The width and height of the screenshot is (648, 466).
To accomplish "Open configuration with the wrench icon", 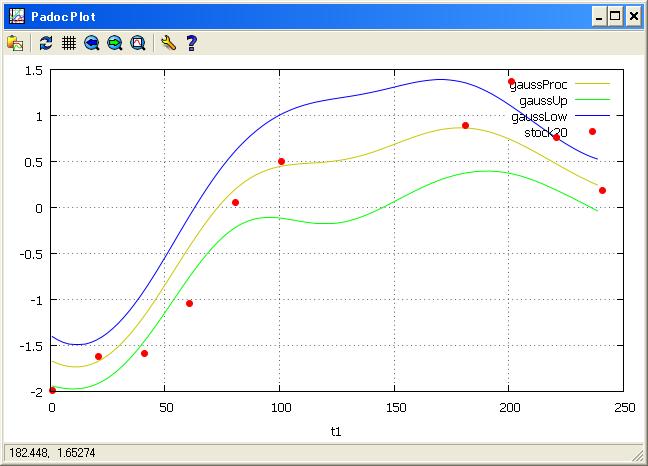I will (168, 43).
